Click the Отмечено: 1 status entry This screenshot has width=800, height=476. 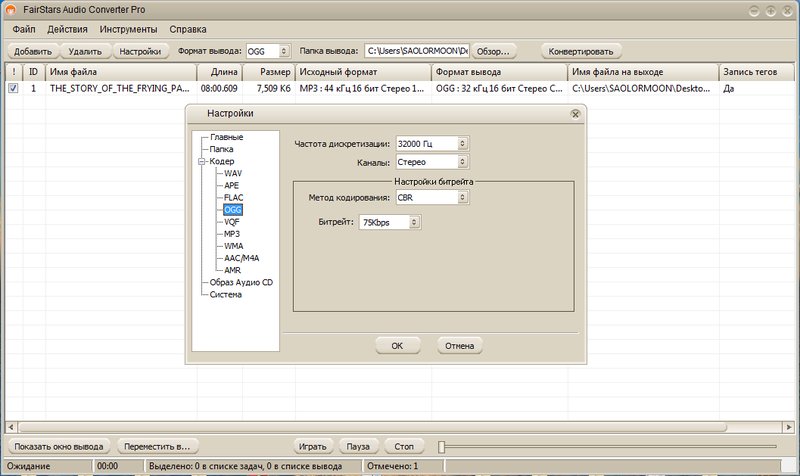392,466
